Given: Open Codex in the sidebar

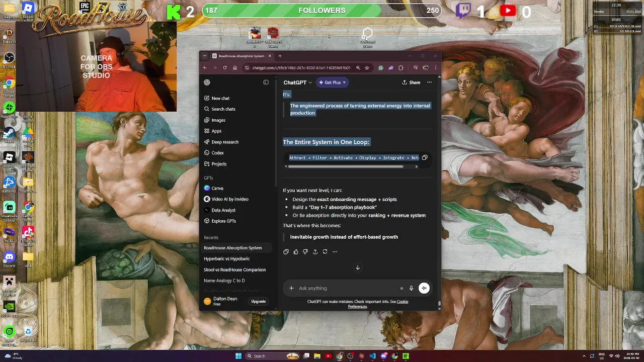Looking at the screenshot, I should click(x=213, y=153).
